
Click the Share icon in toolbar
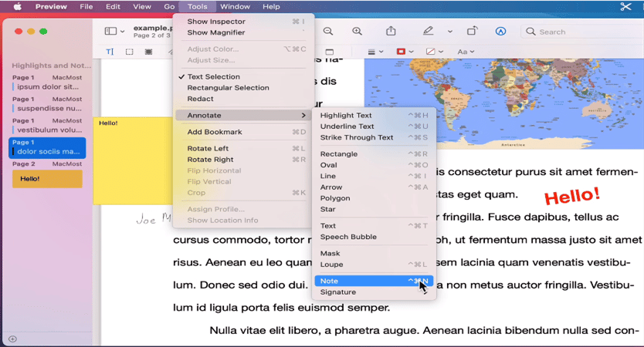tap(391, 31)
